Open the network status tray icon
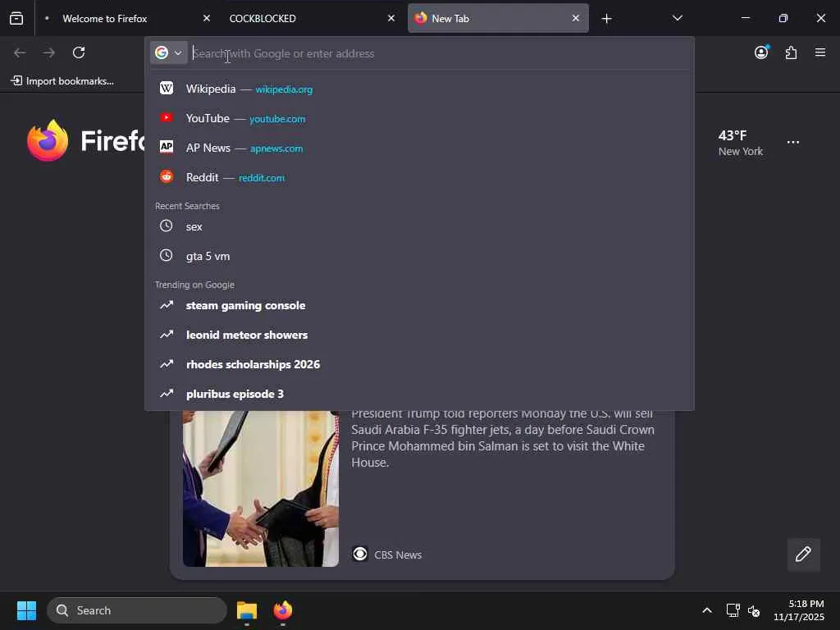The width and height of the screenshot is (840, 630). point(733,610)
